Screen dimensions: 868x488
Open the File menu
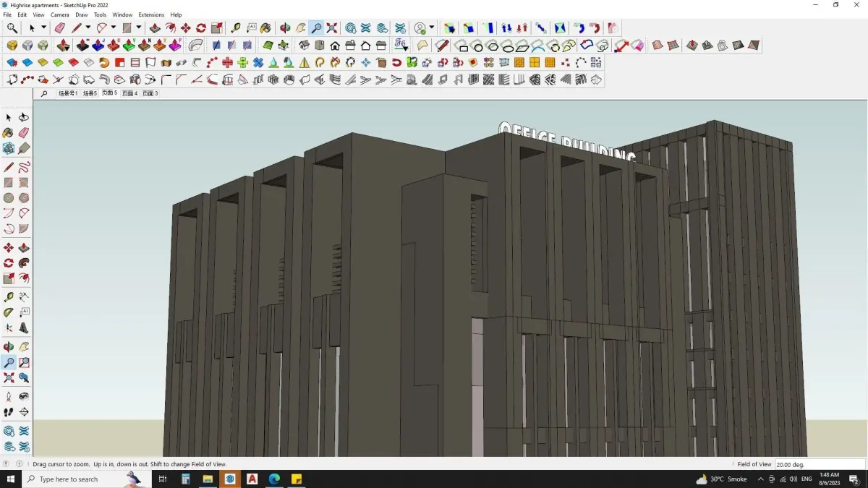(7, 14)
